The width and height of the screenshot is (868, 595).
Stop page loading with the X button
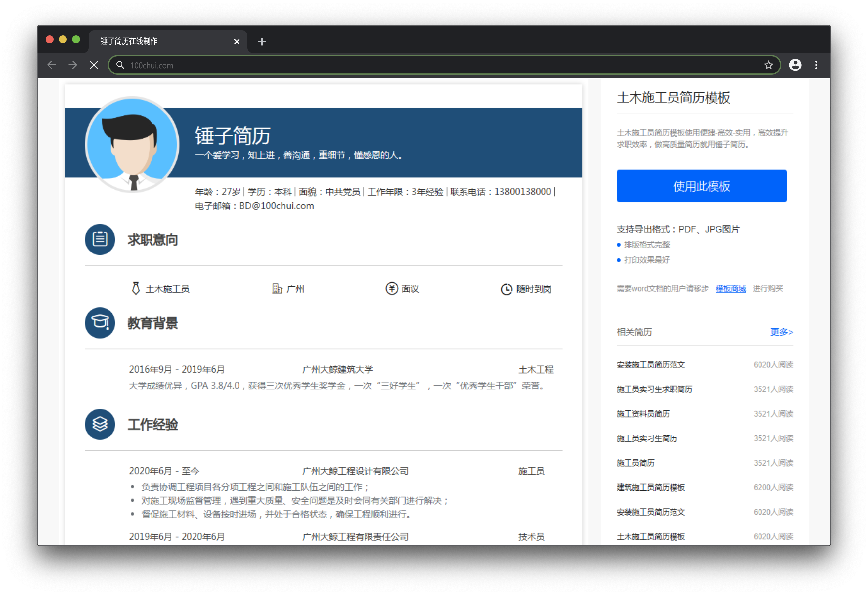[94, 65]
